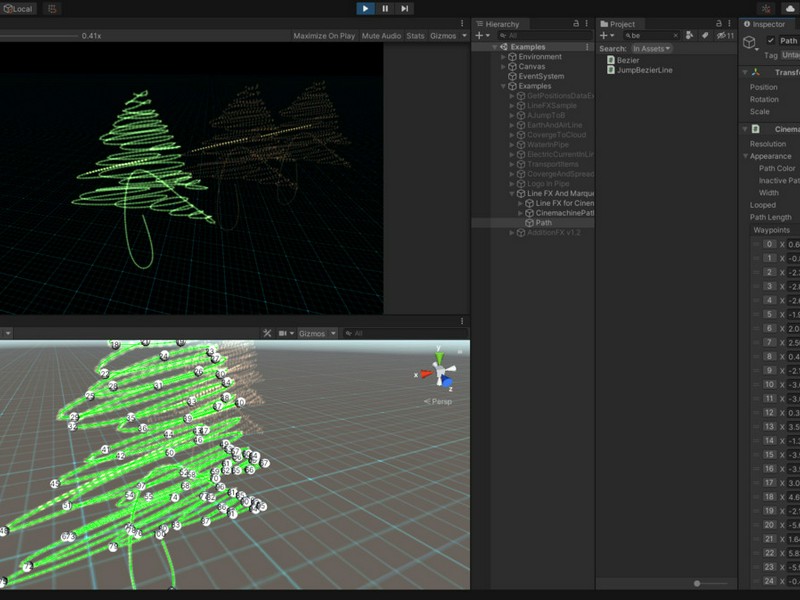The width and height of the screenshot is (800, 600).
Task: Toggle the grid snapping icon
Action: [x=52, y=9]
